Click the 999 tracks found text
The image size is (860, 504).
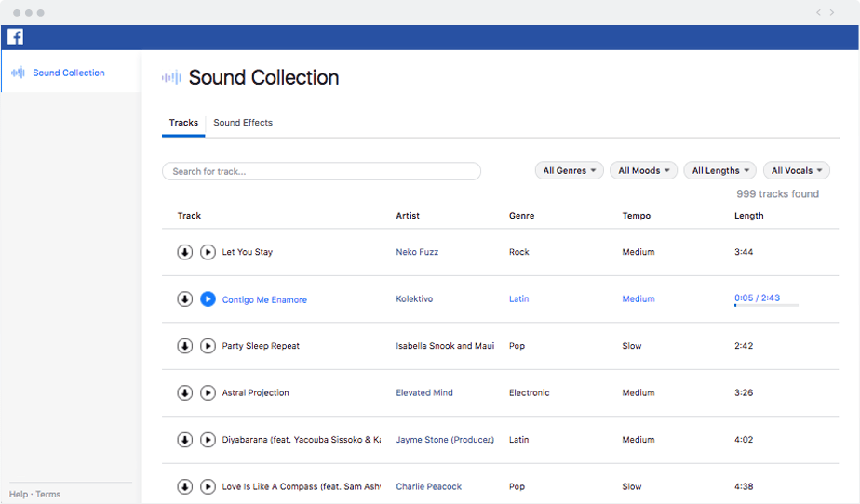click(x=777, y=194)
